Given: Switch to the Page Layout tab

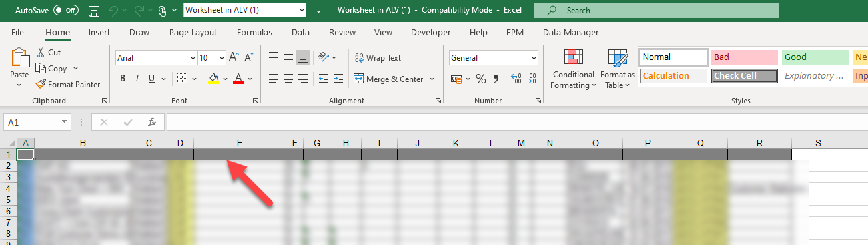Looking at the screenshot, I should click(193, 32).
